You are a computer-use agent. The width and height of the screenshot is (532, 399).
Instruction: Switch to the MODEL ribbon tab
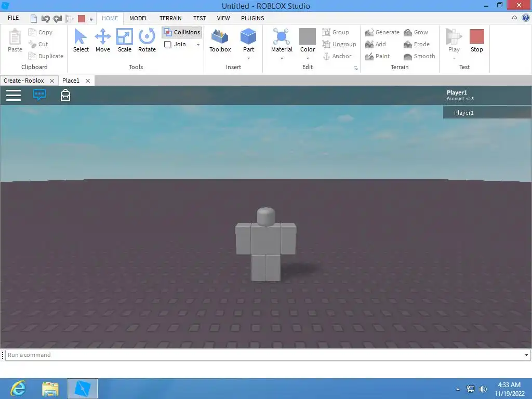(x=138, y=18)
